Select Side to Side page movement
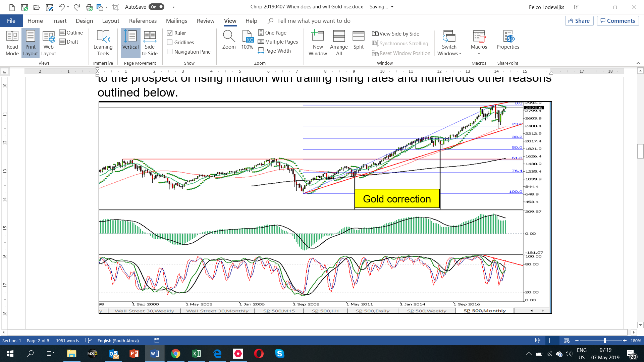The image size is (644, 362). [150, 43]
